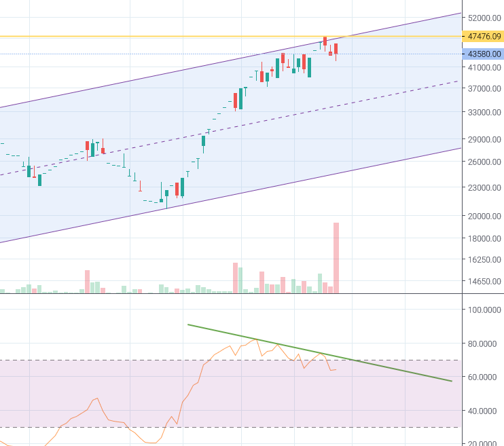
Task: Click the 52000.00 price axis label
Action: [x=484, y=18]
